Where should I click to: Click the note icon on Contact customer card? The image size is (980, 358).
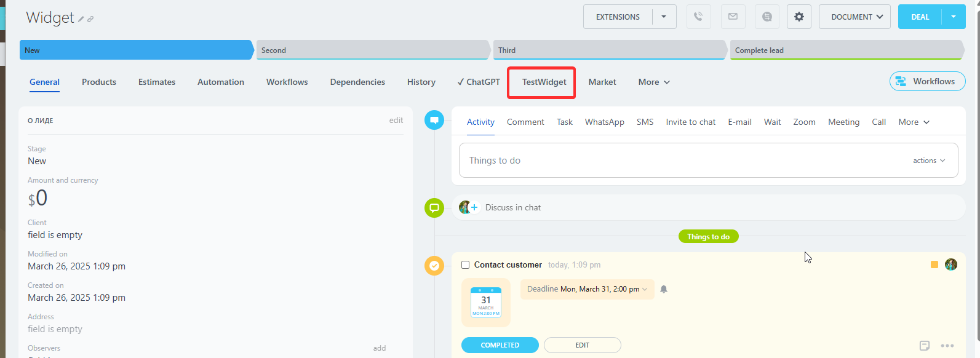(925, 346)
